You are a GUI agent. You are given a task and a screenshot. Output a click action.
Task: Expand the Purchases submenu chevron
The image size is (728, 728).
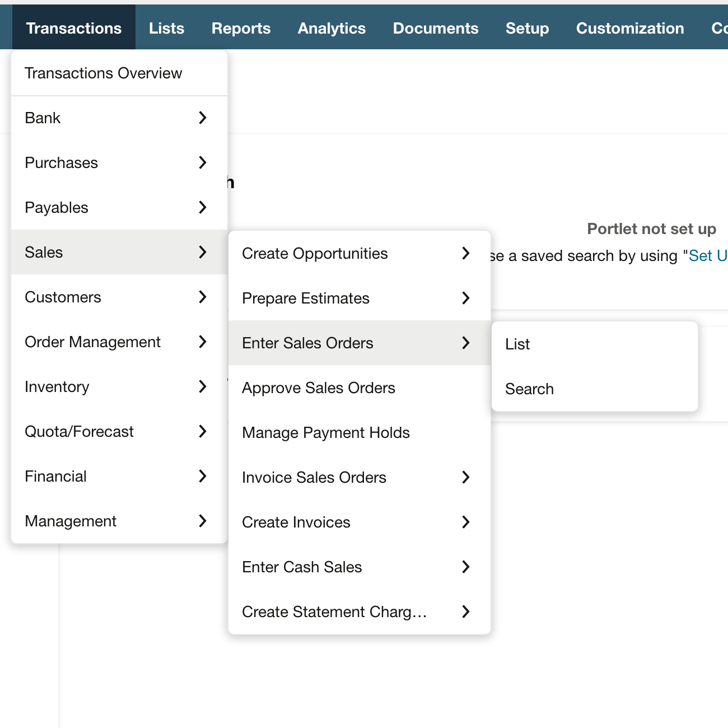tap(203, 162)
